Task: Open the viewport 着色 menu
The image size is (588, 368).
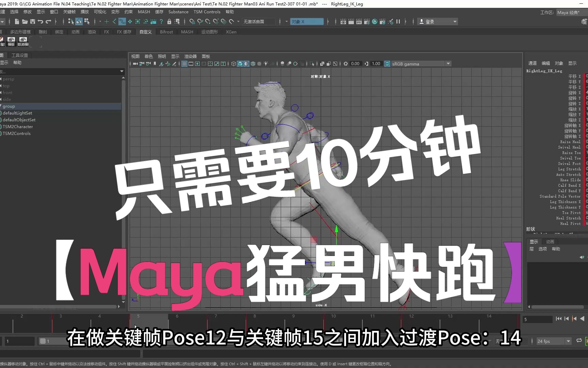Action: (149, 56)
